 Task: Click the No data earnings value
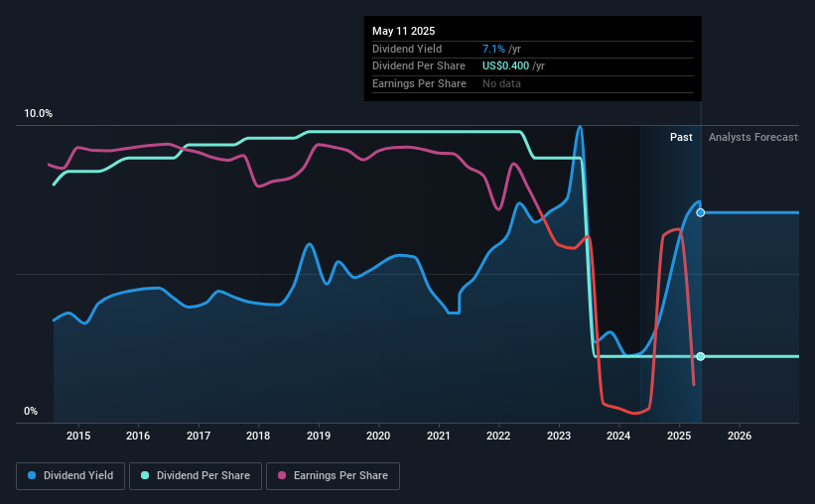click(x=501, y=83)
